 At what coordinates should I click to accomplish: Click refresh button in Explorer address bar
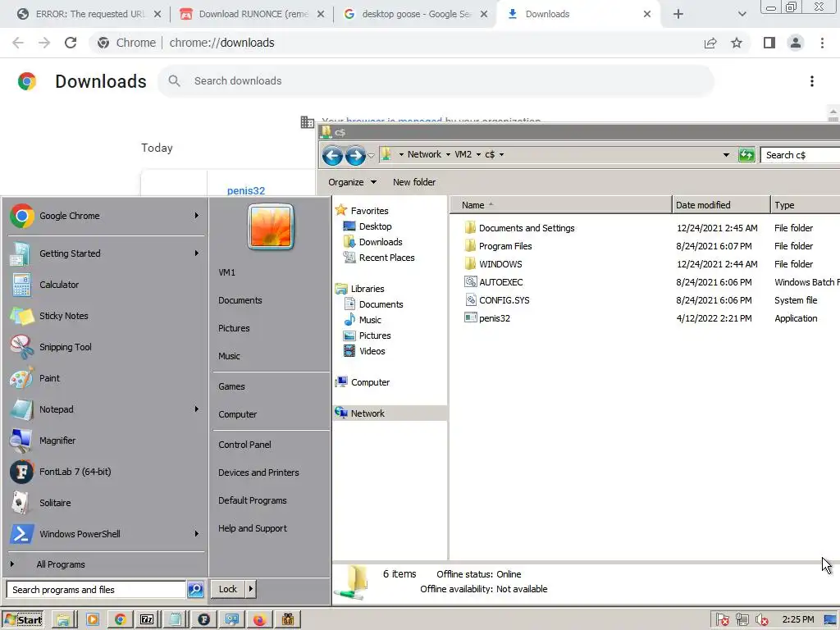(746, 155)
